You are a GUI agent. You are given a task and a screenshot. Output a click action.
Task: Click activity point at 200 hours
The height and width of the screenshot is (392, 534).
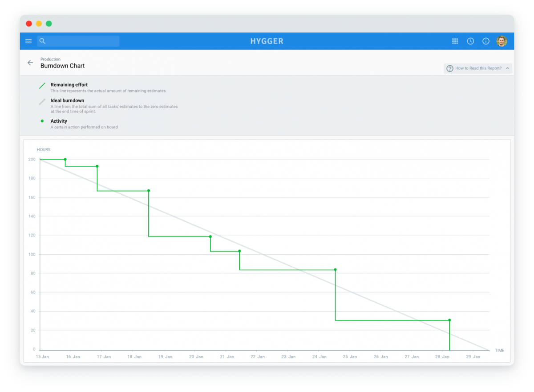tap(65, 159)
